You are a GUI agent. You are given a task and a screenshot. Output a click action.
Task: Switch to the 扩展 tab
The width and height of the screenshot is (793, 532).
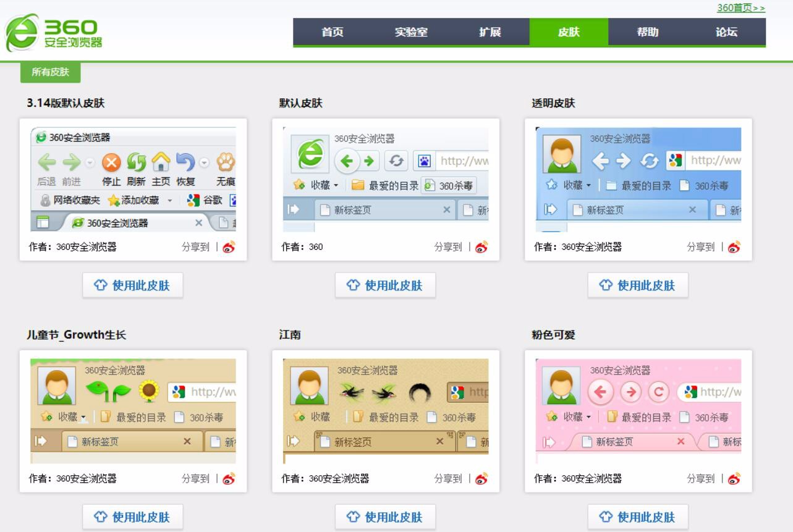tap(490, 32)
